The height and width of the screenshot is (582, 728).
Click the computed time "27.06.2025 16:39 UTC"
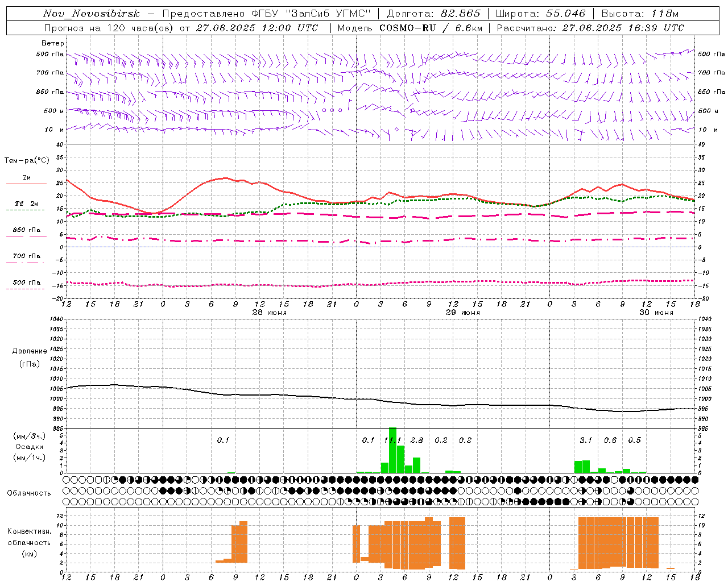[x=623, y=28]
